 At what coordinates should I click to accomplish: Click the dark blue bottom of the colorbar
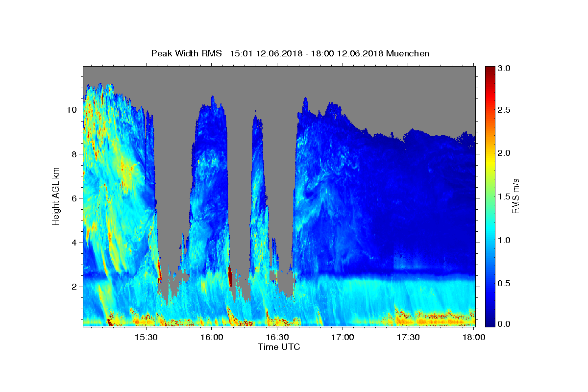490,321
